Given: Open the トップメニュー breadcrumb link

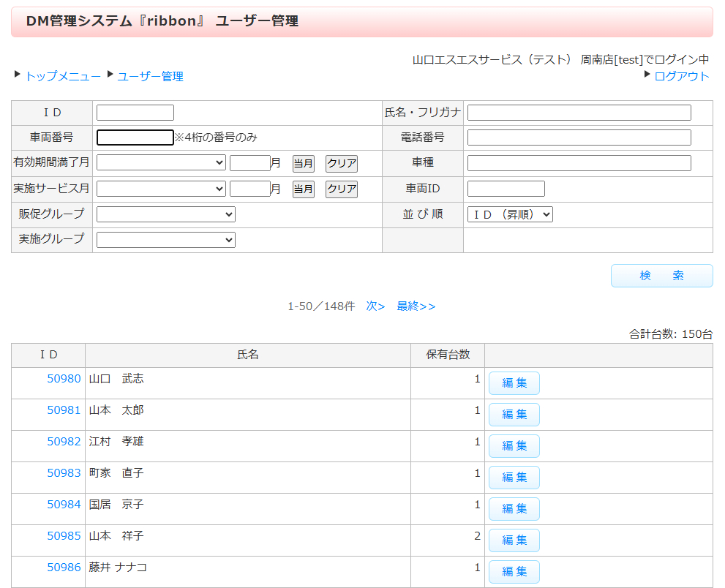Looking at the screenshot, I should pyautogui.click(x=63, y=76).
